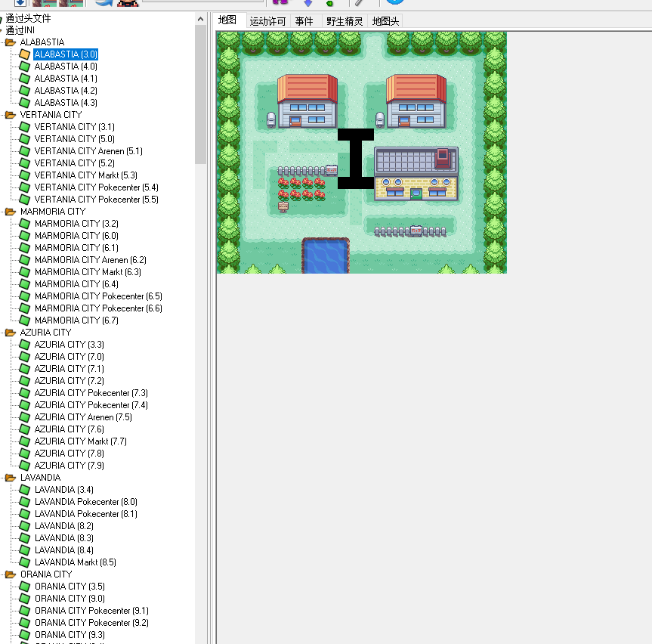Click the map icon for AZURIA CITY Arenen (7.5)
This screenshot has height=644, width=652.
pos(24,416)
